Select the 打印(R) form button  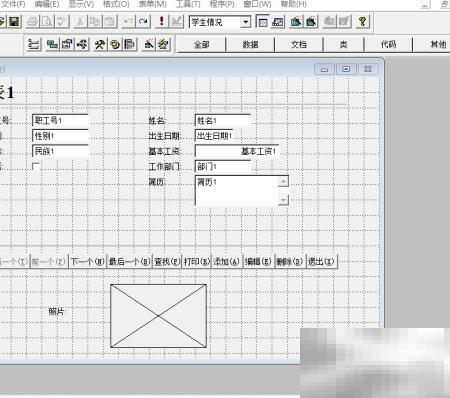197,262
